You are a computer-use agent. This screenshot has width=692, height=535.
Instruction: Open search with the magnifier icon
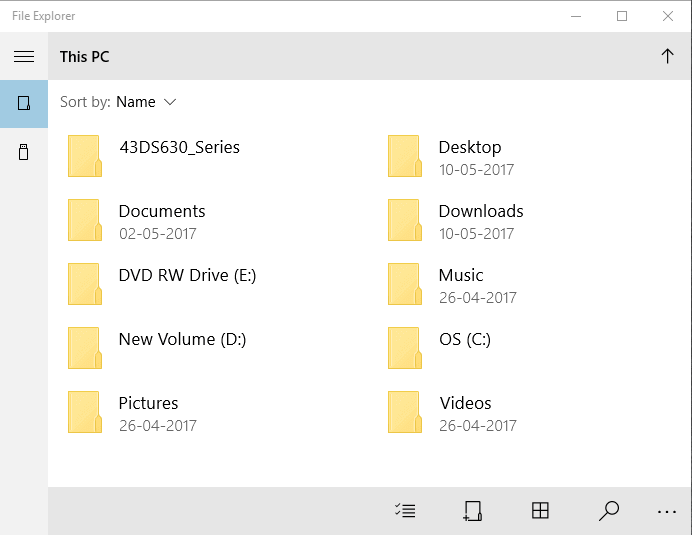609,511
